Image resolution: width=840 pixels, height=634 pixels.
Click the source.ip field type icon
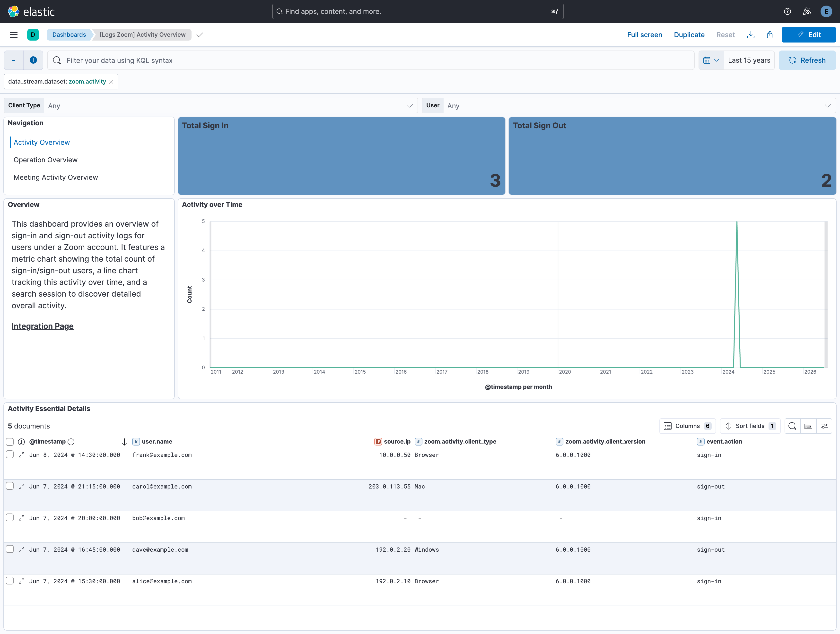tap(378, 442)
